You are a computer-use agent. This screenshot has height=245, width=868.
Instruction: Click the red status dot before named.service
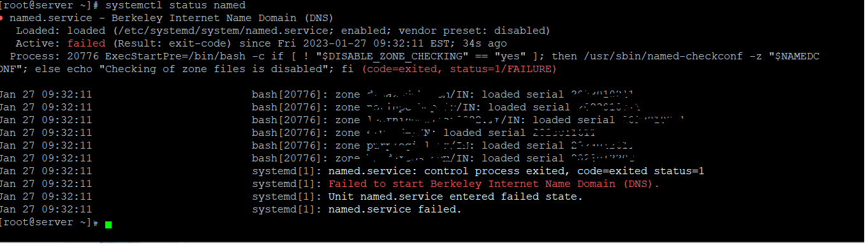click(x=2, y=18)
